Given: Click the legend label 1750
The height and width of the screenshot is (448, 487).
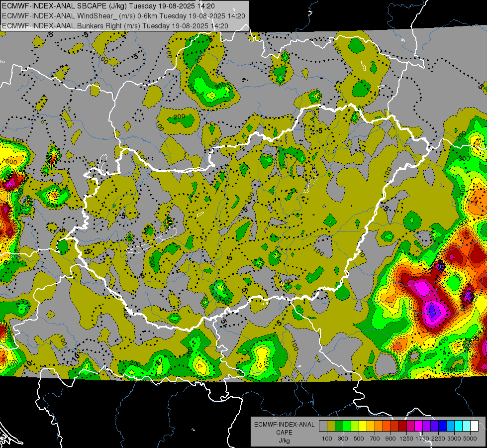Looking at the screenshot, I should point(422,439).
